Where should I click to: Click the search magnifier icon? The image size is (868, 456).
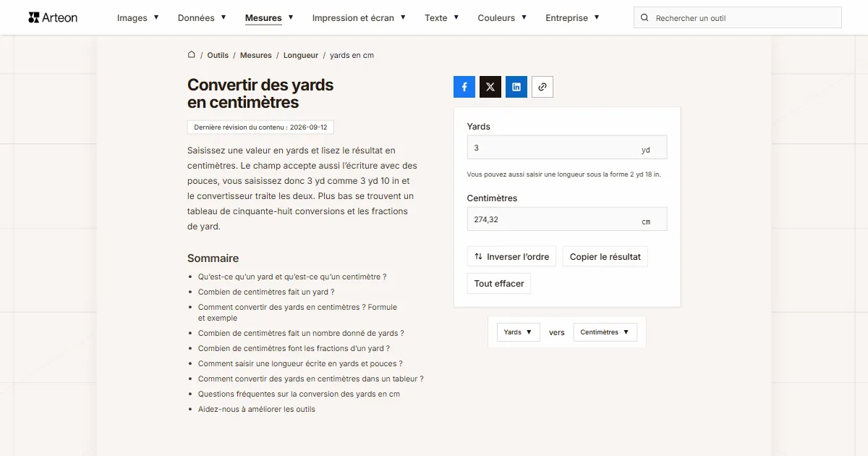[645, 18]
